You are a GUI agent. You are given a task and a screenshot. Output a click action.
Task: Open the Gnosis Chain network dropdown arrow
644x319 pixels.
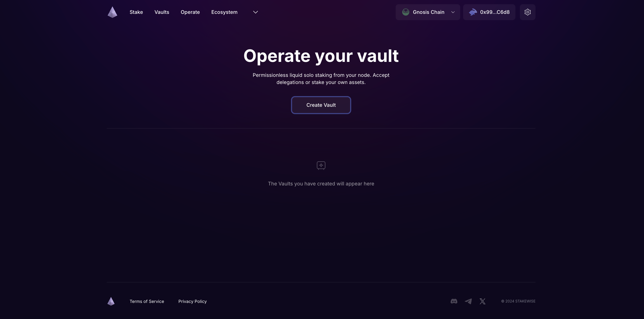pyautogui.click(x=453, y=12)
